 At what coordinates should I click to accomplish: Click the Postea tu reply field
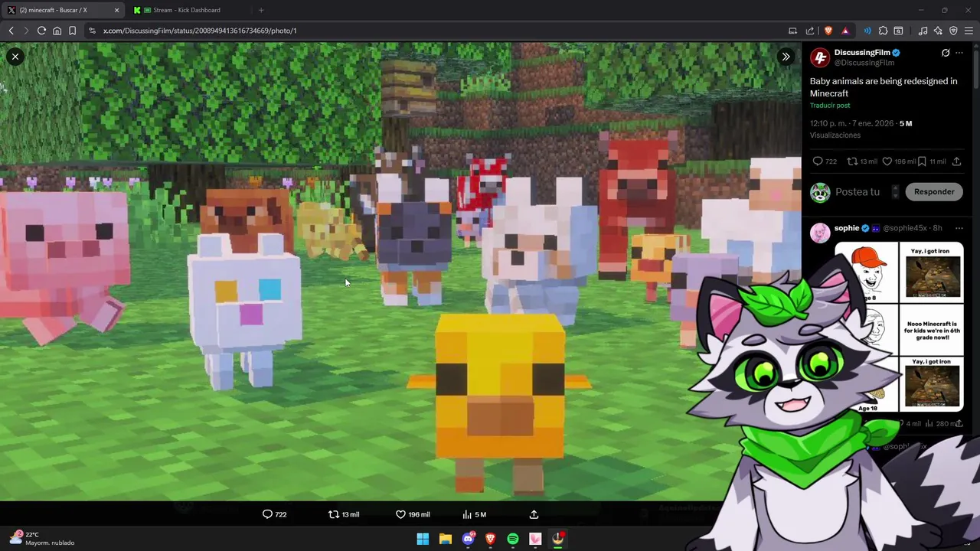click(x=857, y=192)
